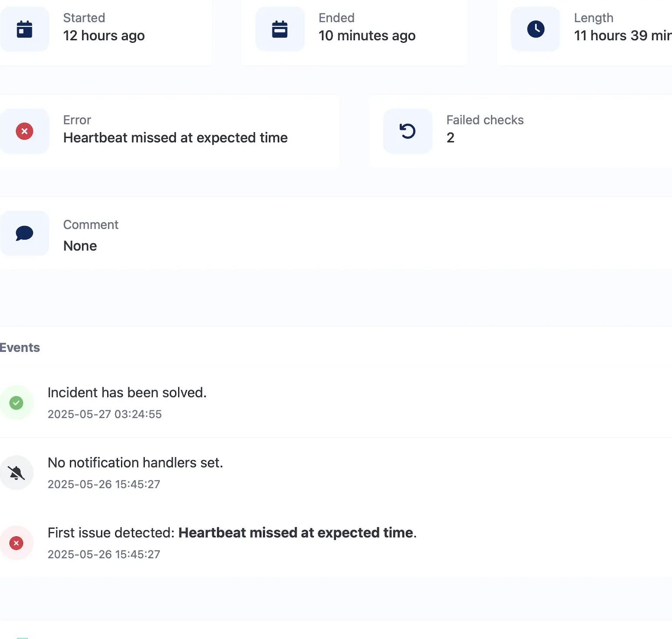The width and height of the screenshot is (672, 639).
Task: Click the red X first issue event icon
Action: coord(17,543)
